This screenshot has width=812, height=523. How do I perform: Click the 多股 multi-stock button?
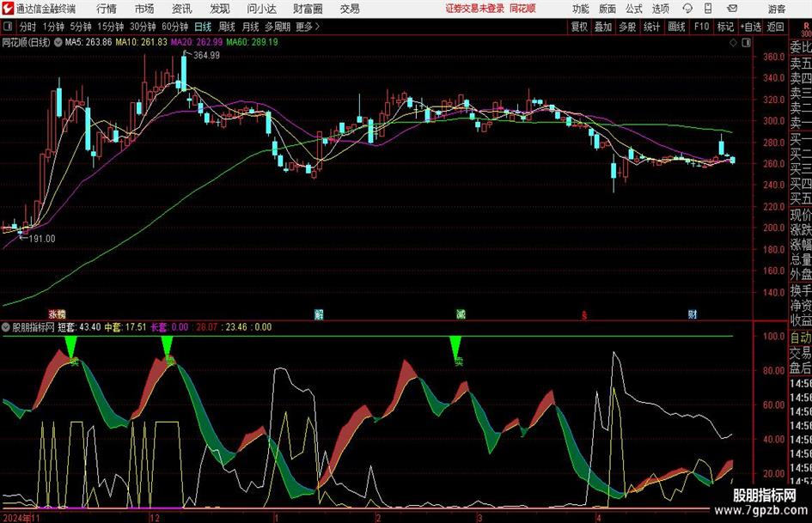[627, 27]
